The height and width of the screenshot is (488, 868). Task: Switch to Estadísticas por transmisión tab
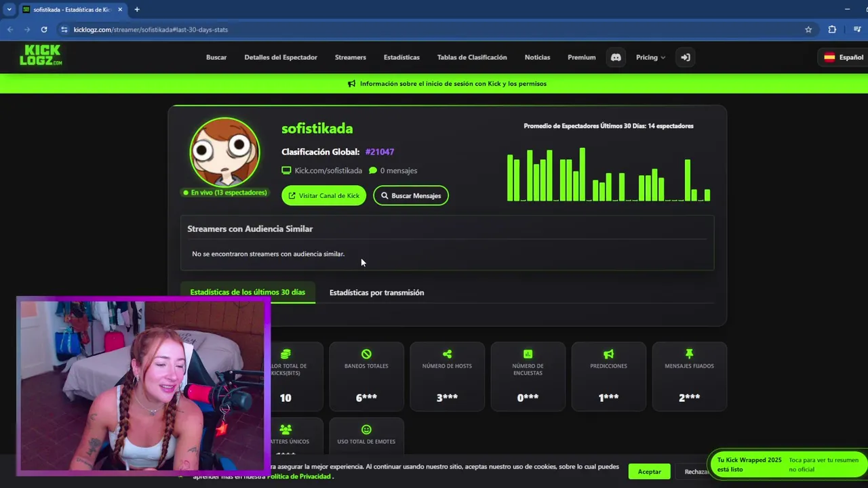point(376,293)
